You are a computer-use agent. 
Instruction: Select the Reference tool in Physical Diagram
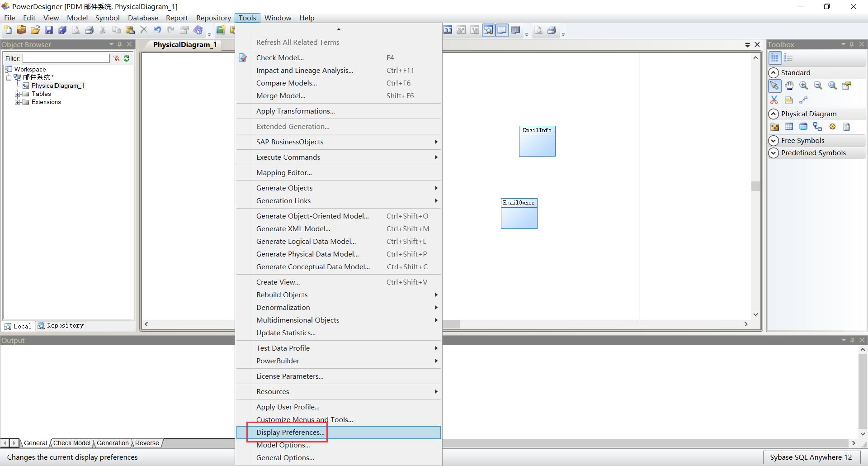[818, 127]
